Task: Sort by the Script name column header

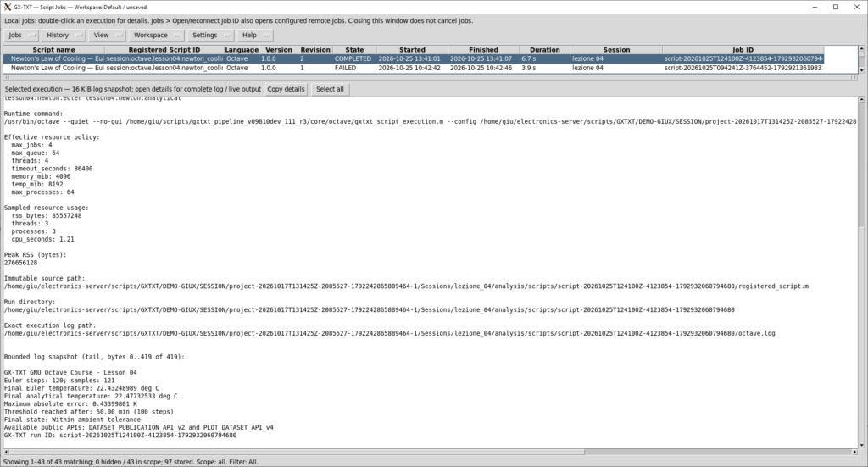Action: [x=53, y=50]
